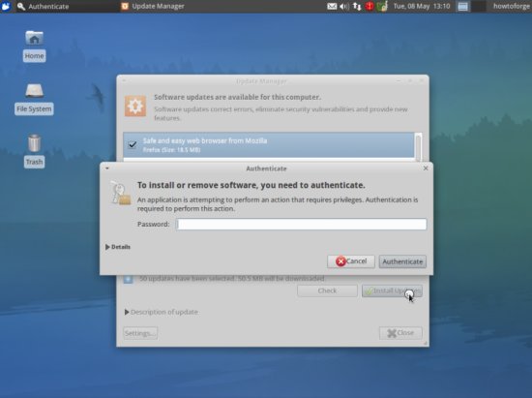Image resolution: width=532 pixels, height=398 pixels.
Task: Click the Authenticate button
Action: 402,261
